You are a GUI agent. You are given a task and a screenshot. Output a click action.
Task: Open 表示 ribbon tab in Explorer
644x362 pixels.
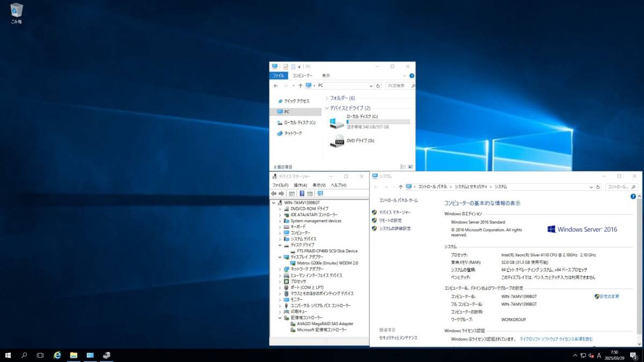pyautogui.click(x=326, y=76)
